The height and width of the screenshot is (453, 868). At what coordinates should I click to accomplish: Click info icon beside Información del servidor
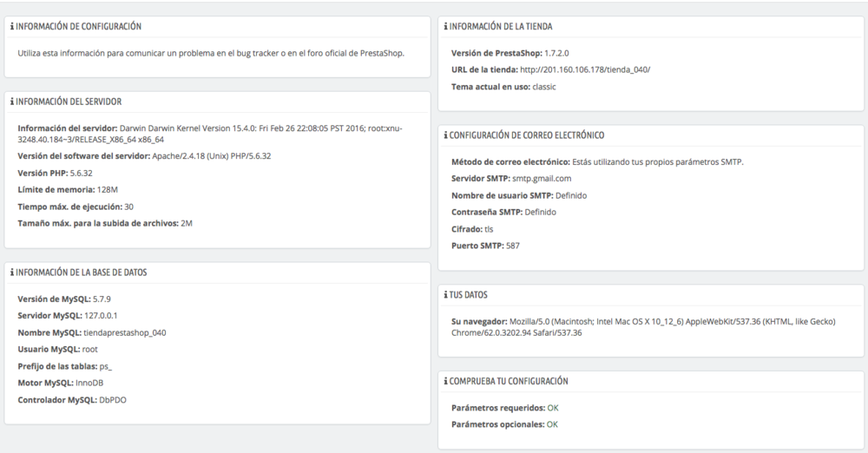[12, 102]
